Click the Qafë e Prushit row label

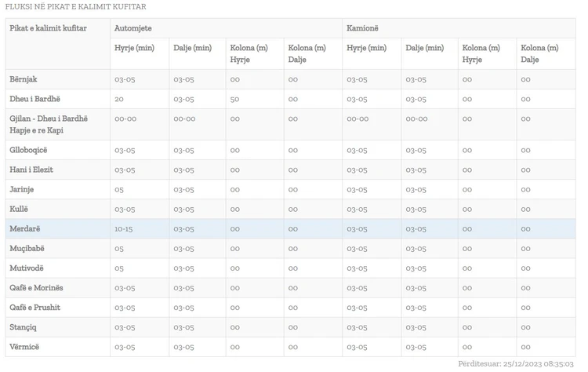[x=35, y=308]
